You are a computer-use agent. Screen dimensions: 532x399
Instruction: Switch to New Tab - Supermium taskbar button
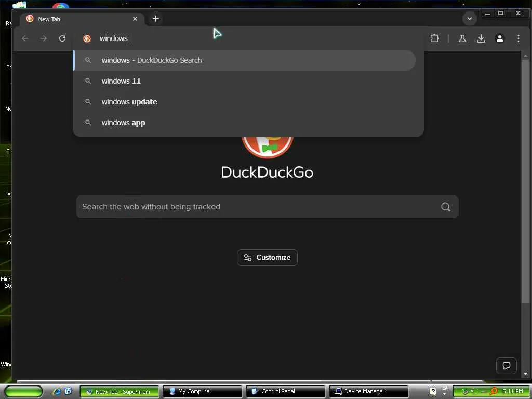(119, 391)
